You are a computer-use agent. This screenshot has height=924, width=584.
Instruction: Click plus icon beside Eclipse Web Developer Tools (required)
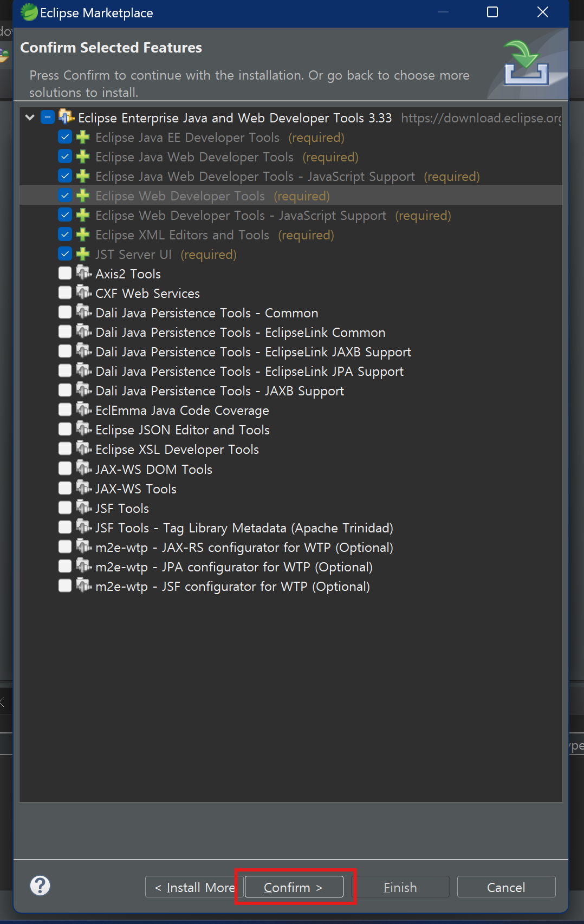(83, 196)
